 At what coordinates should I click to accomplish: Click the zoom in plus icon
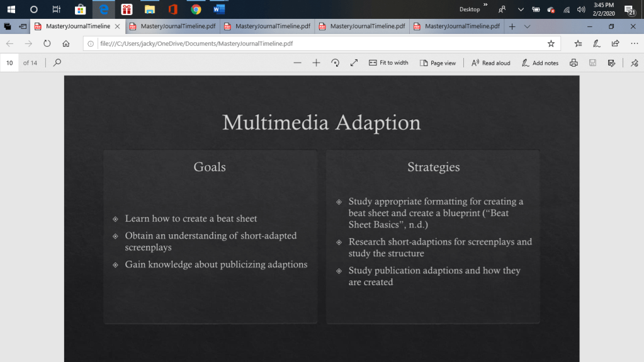tap(316, 63)
